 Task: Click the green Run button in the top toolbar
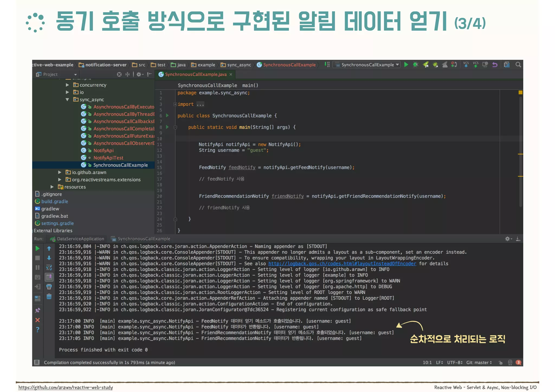[x=406, y=64]
